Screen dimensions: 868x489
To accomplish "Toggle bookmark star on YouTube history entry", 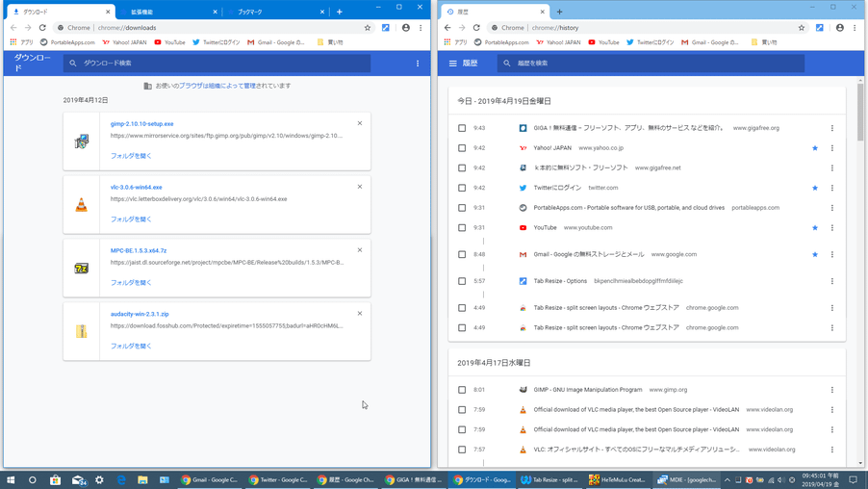I will click(815, 227).
